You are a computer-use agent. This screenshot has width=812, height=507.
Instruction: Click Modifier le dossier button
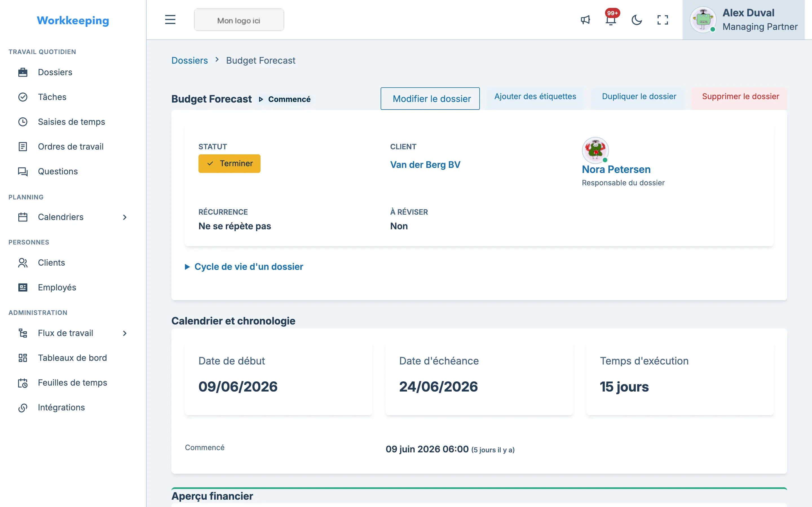(x=430, y=99)
